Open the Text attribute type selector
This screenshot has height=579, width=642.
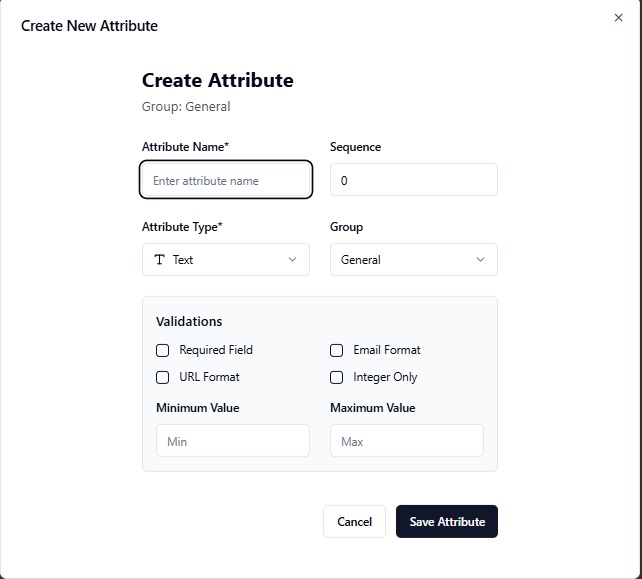click(x=226, y=260)
